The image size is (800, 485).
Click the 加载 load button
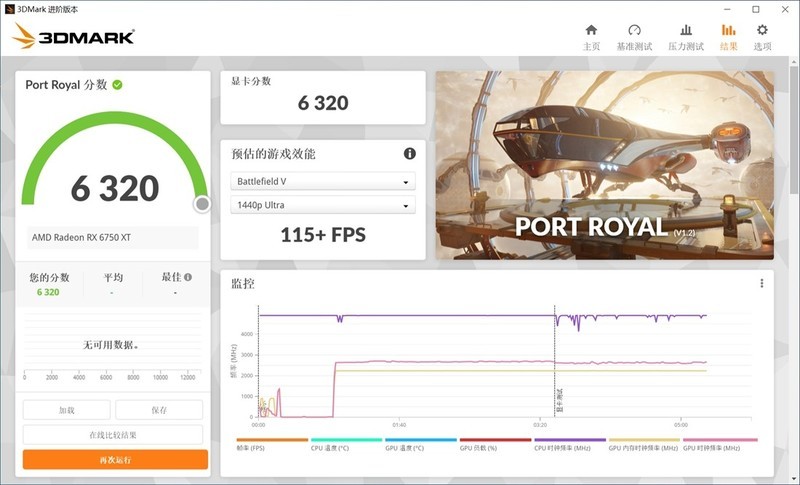pos(66,410)
